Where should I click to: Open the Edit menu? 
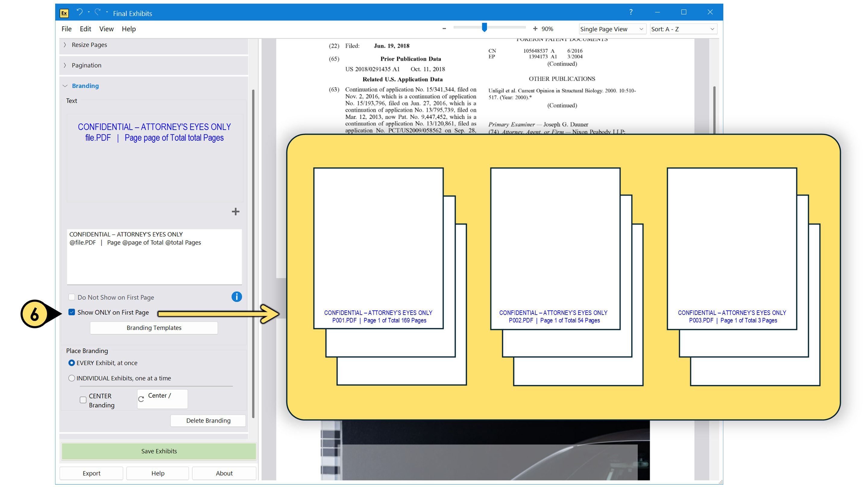(x=85, y=29)
